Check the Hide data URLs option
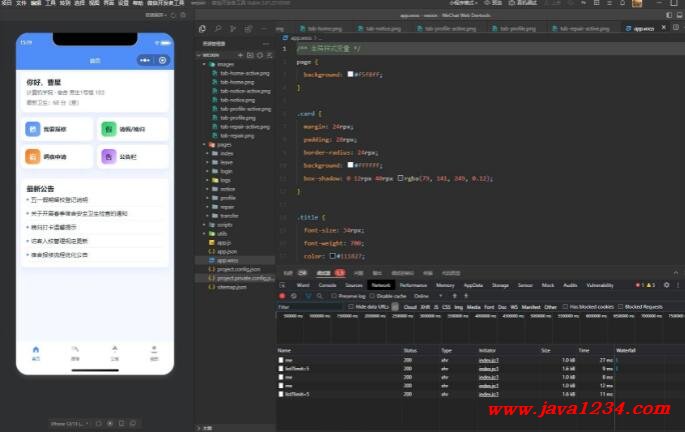Screen dimensions: 685x432 351,307
